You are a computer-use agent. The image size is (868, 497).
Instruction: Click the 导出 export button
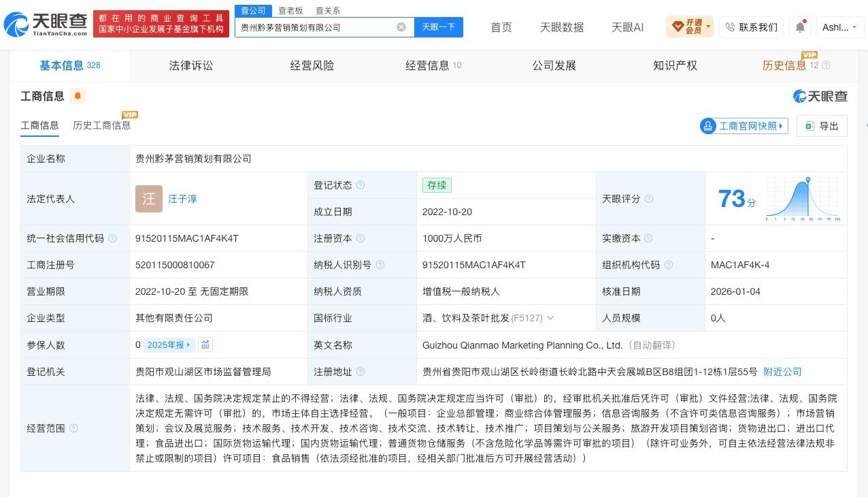(x=822, y=126)
